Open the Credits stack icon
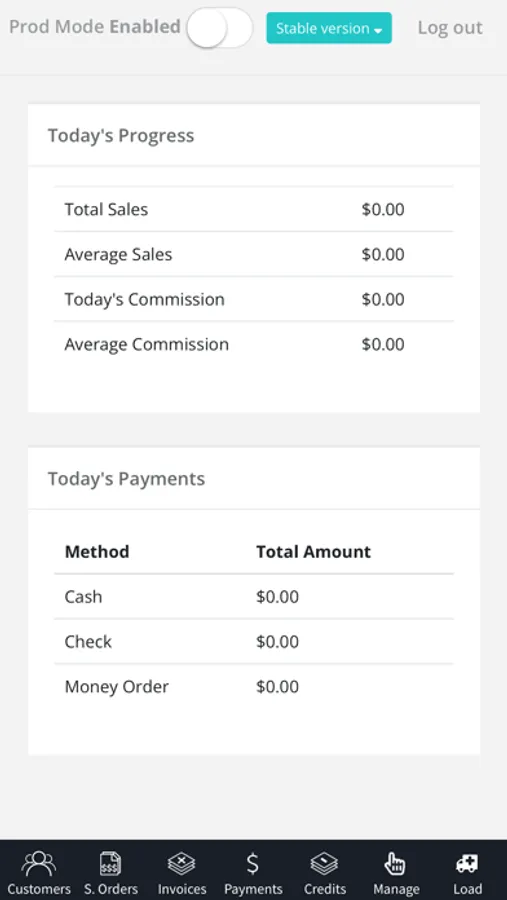Viewport: 507px width, 900px height. click(324, 863)
